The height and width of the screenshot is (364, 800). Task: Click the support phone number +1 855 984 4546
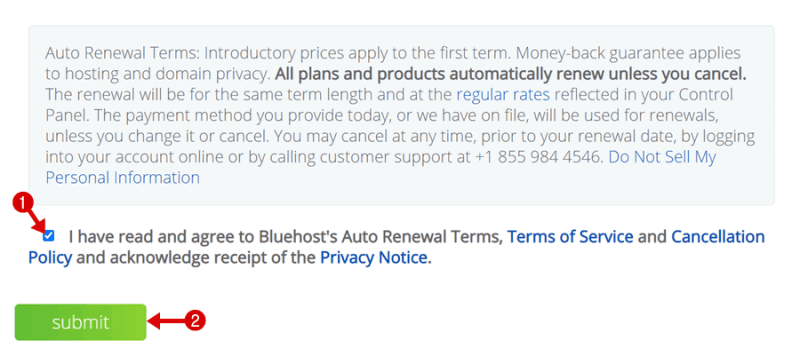pyautogui.click(x=536, y=157)
